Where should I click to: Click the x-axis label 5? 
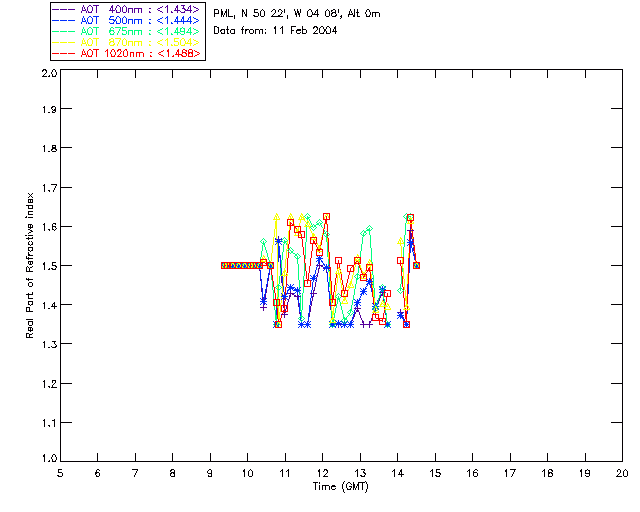[60, 473]
